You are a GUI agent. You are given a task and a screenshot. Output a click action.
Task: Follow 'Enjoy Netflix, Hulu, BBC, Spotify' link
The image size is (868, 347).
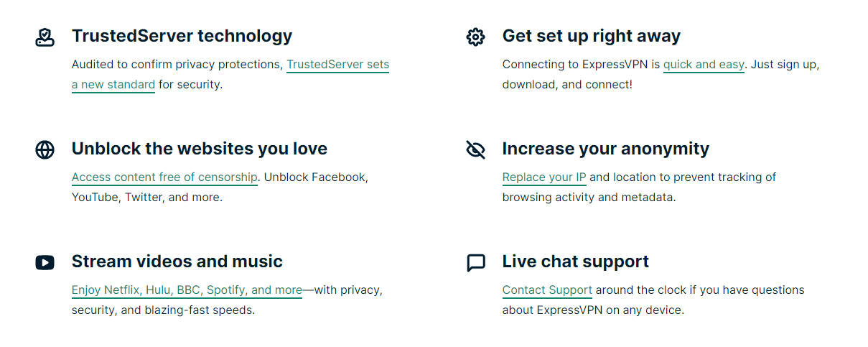pos(187,290)
